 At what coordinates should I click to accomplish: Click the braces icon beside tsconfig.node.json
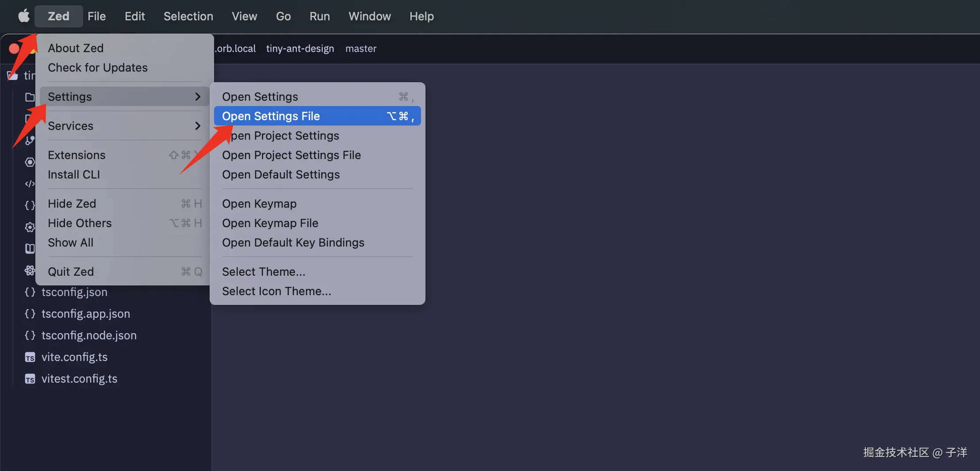tap(30, 335)
